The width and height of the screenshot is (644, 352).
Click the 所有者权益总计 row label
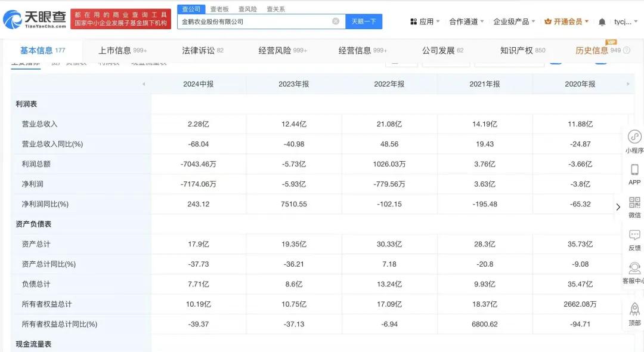tap(47, 304)
